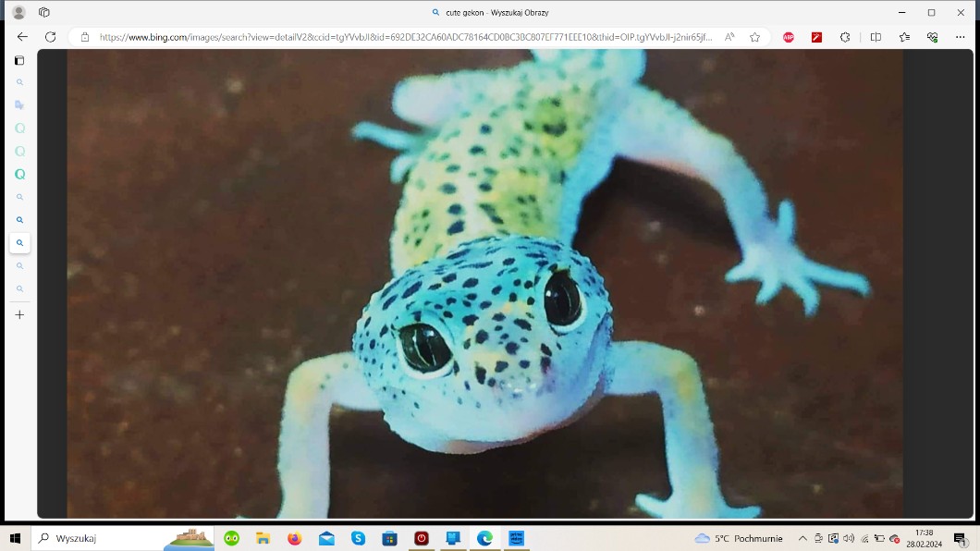This screenshot has width=980, height=551.
Task: Add a new tab with plus button
Action: click(x=19, y=314)
